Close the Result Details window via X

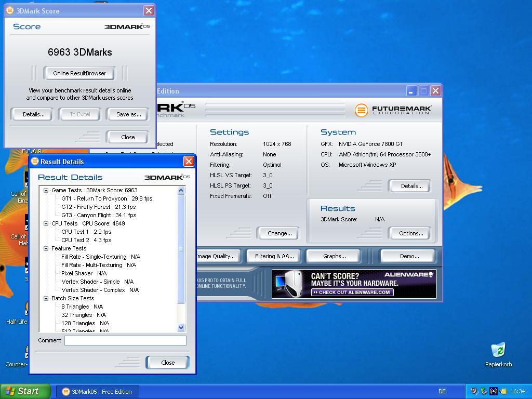pos(189,162)
